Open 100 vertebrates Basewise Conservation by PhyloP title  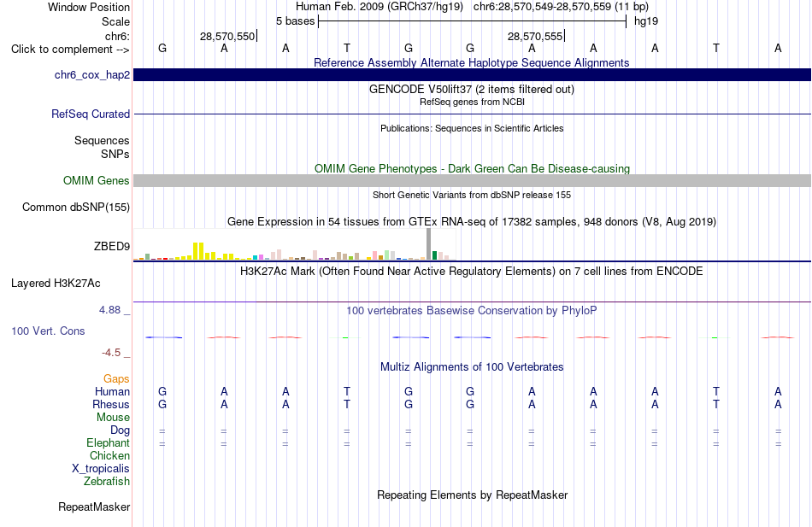tap(472, 311)
